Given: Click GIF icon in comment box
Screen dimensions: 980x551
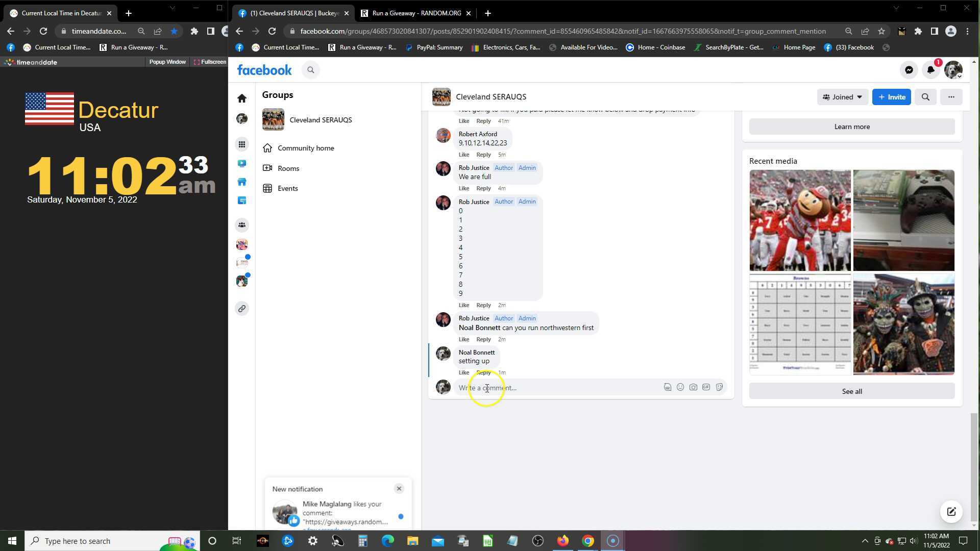Looking at the screenshot, I should [706, 387].
